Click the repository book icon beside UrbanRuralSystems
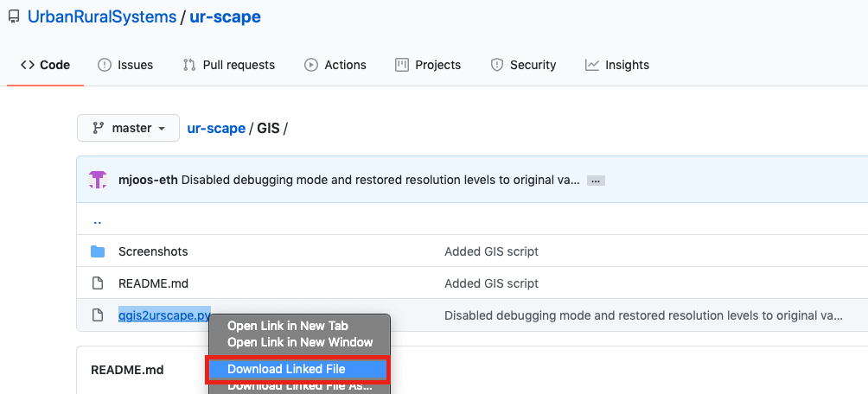Image resolution: width=868 pixels, height=394 pixels. coord(14,17)
